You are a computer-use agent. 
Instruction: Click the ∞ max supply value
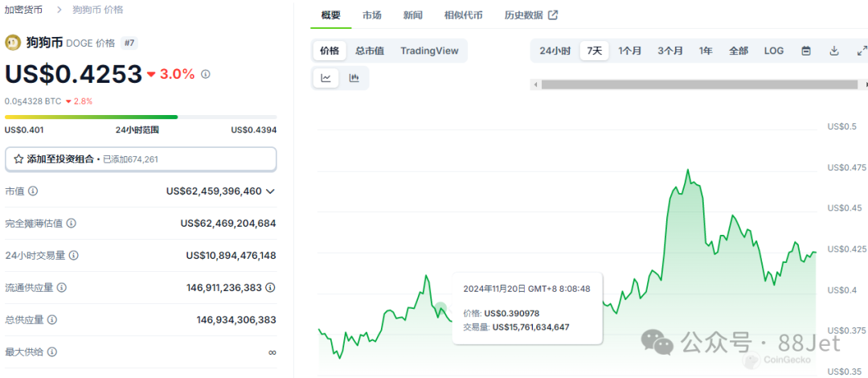point(272,352)
